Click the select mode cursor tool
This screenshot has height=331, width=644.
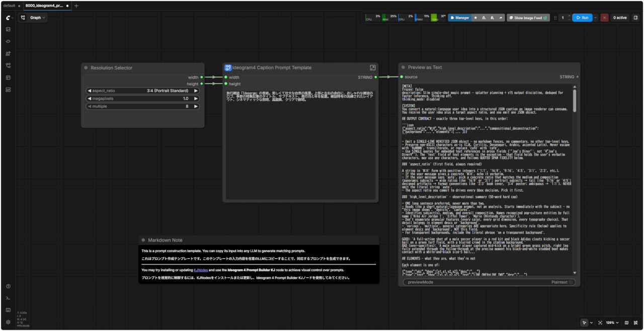point(584,322)
